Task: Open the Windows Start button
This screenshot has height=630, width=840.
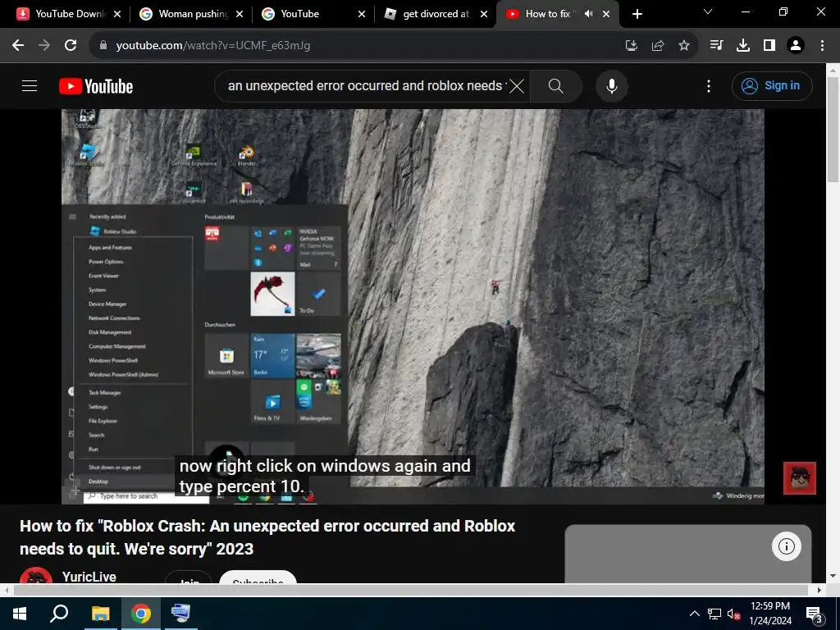Action: (x=20, y=614)
